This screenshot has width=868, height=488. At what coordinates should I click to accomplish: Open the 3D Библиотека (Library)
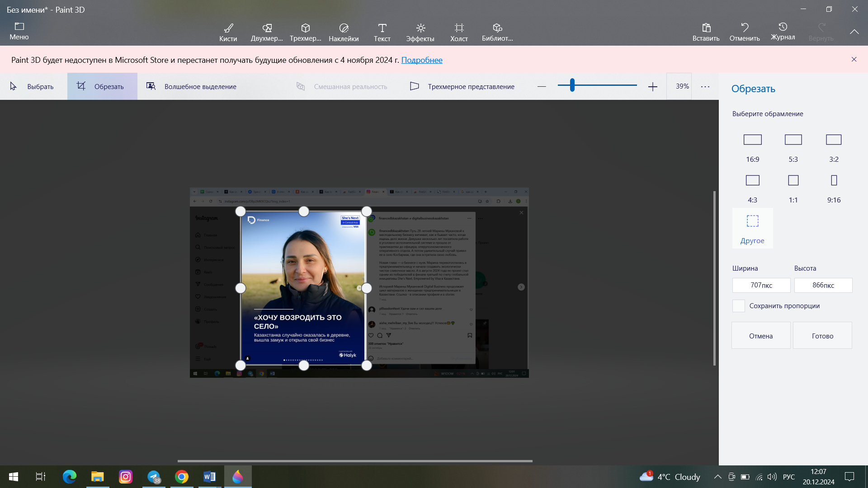[x=497, y=33]
